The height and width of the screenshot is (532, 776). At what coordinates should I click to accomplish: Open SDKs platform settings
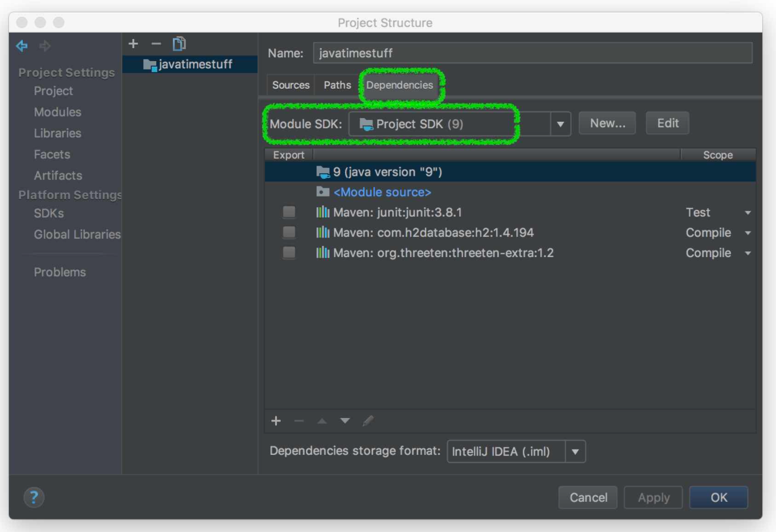click(x=49, y=213)
